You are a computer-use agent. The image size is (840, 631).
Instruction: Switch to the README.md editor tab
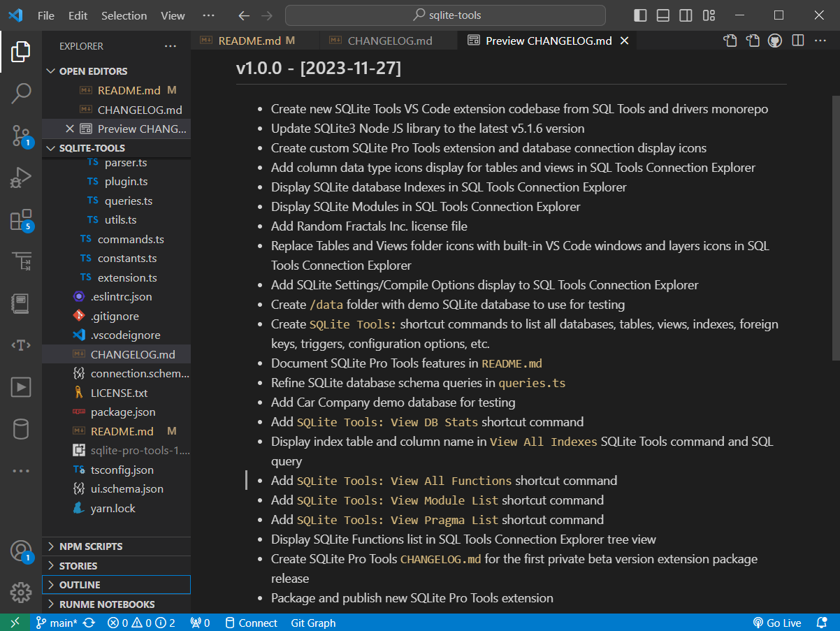pyautogui.click(x=256, y=41)
